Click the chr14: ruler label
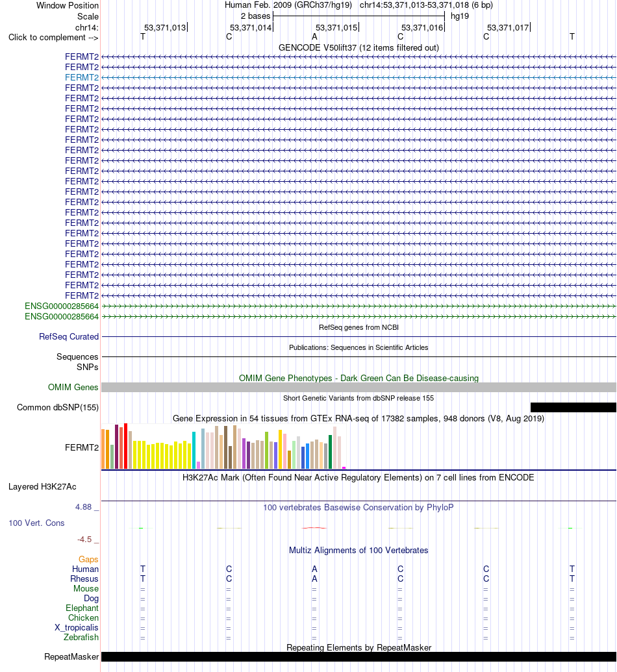617x672 pixels. coord(86,28)
